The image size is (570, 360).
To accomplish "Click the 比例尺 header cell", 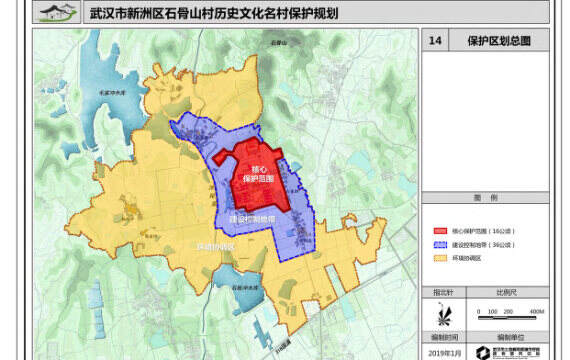I will point(507,292).
